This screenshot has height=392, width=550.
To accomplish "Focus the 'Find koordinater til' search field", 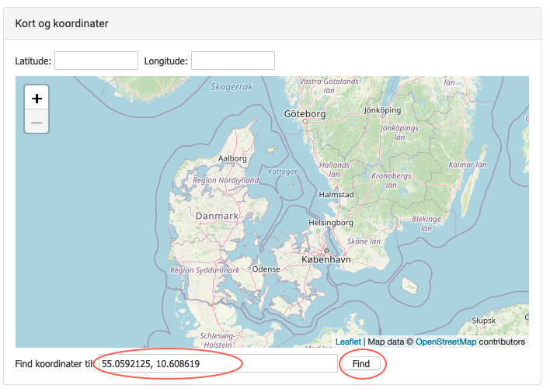I will click(x=218, y=363).
